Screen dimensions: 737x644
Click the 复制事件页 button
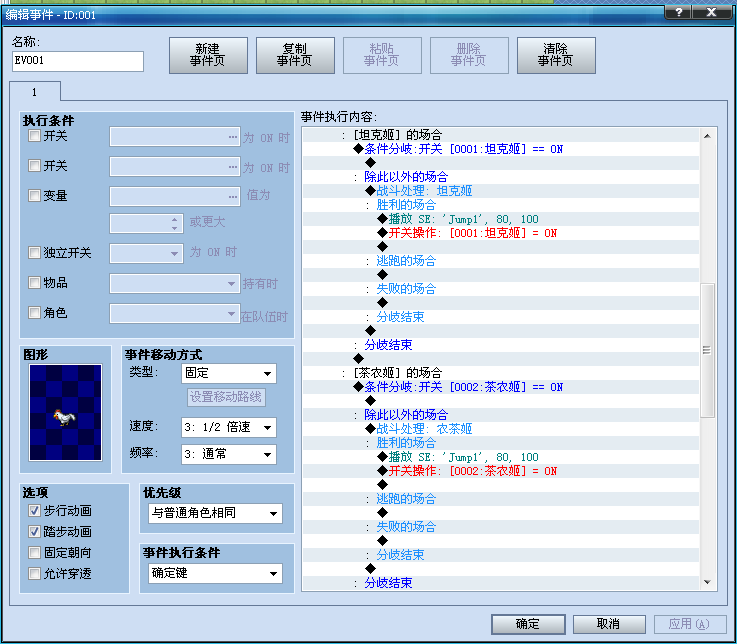tap(295, 55)
